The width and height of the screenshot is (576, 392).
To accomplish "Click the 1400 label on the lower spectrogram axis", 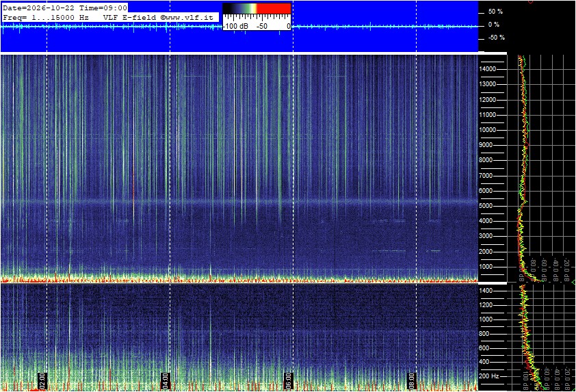I will [486, 291].
